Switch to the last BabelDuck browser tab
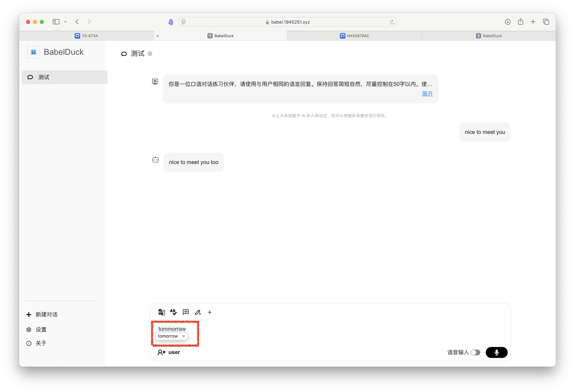Image resolution: width=575 pixels, height=392 pixels. pyautogui.click(x=489, y=36)
